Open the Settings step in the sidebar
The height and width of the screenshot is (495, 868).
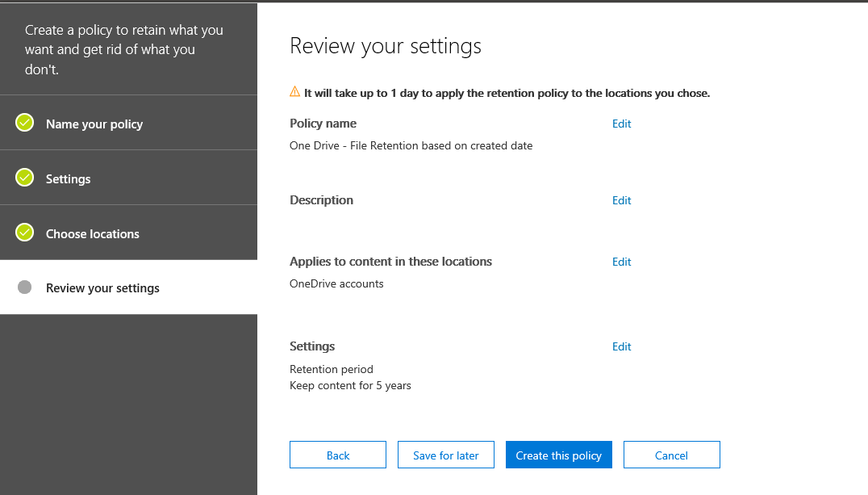click(68, 179)
